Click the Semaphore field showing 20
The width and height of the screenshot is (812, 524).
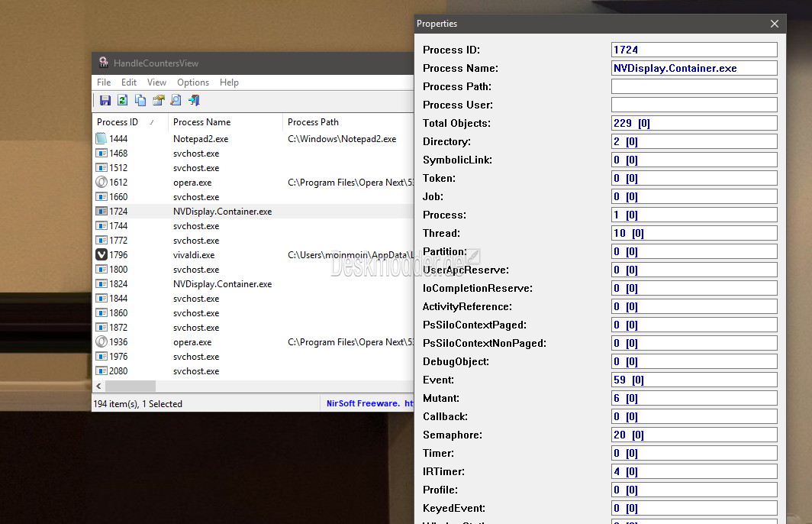pos(694,435)
